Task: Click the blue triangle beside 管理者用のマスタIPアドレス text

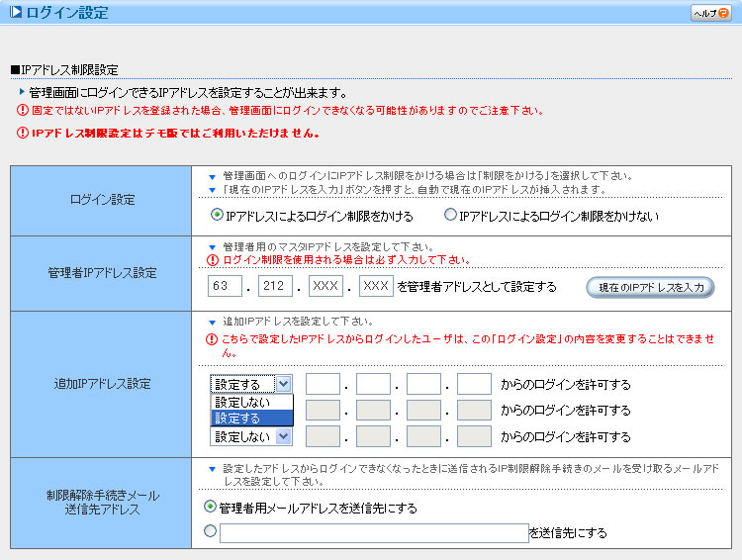Action: pyautogui.click(x=212, y=247)
